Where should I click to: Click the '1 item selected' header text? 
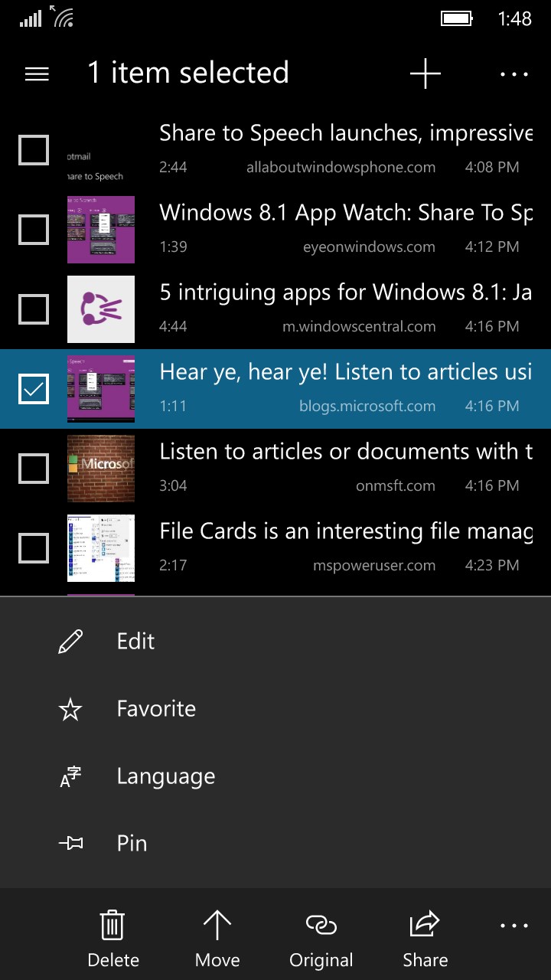click(x=188, y=73)
